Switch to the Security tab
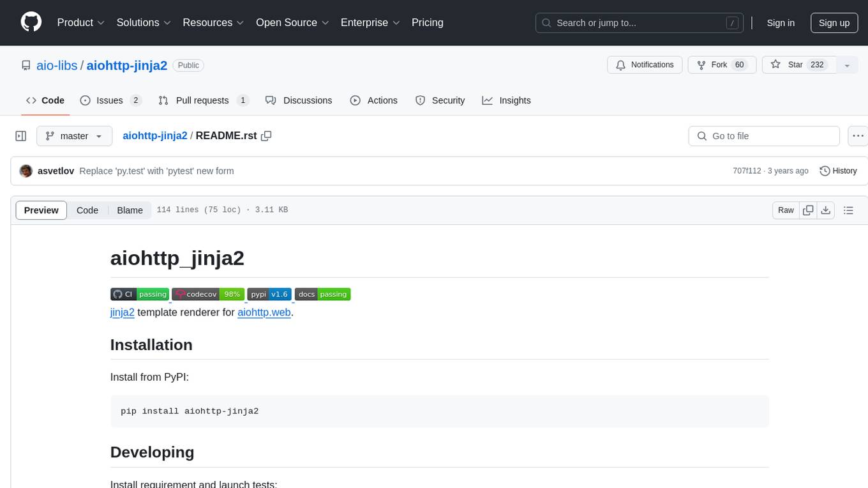 click(440, 100)
